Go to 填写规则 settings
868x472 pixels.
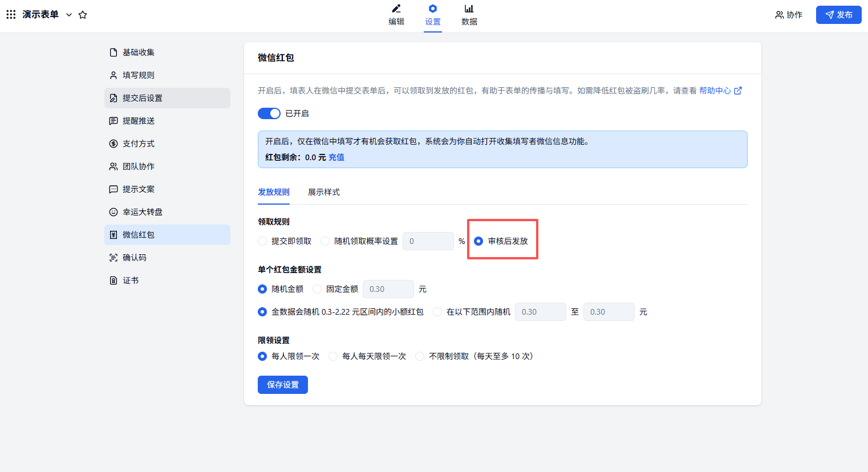tap(139, 75)
